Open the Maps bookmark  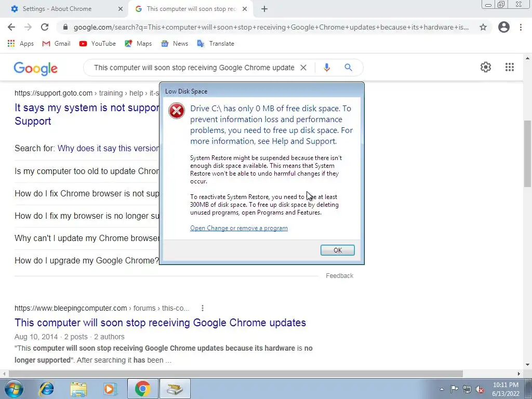click(x=138, y=44)
